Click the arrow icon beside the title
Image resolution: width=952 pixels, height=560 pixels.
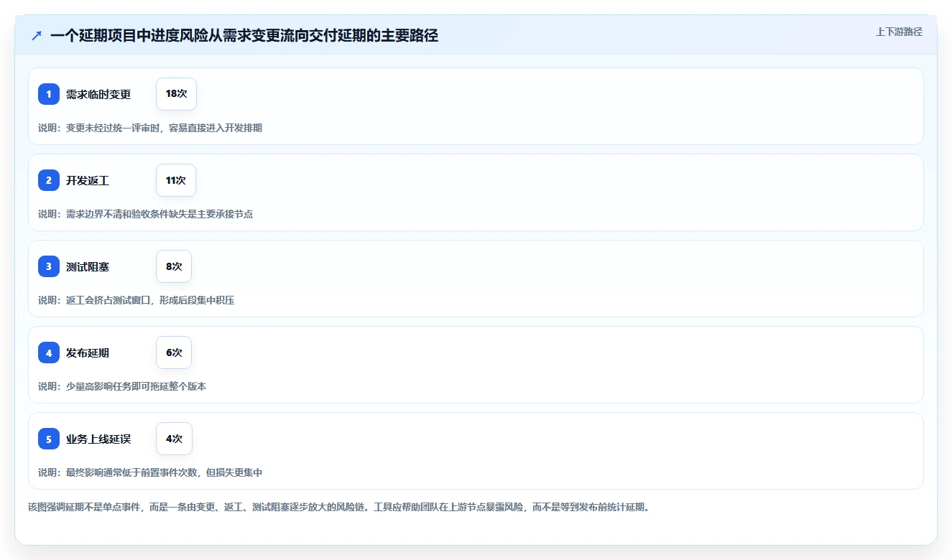[x=37, y=35]
